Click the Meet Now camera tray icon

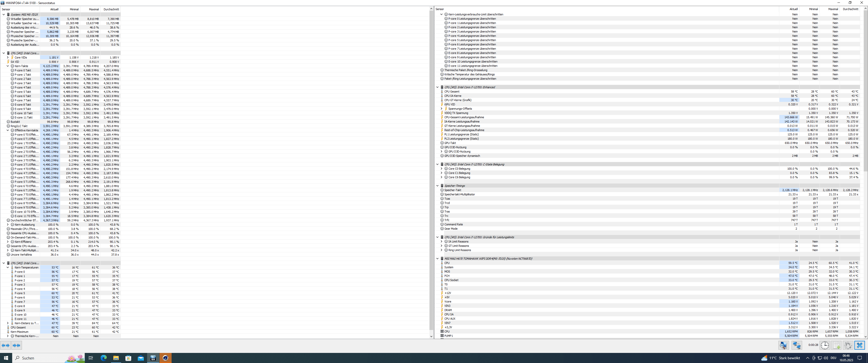[814, 358]
